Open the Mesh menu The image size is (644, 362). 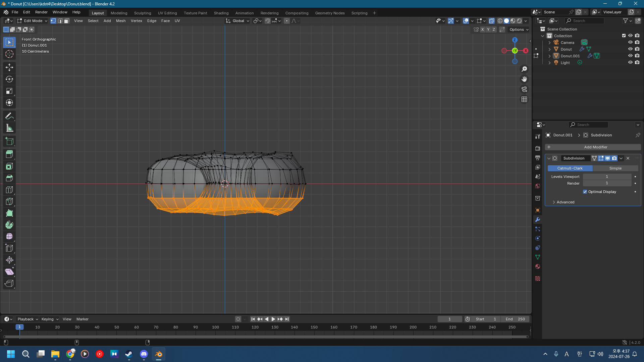click(x=120, y=21)
